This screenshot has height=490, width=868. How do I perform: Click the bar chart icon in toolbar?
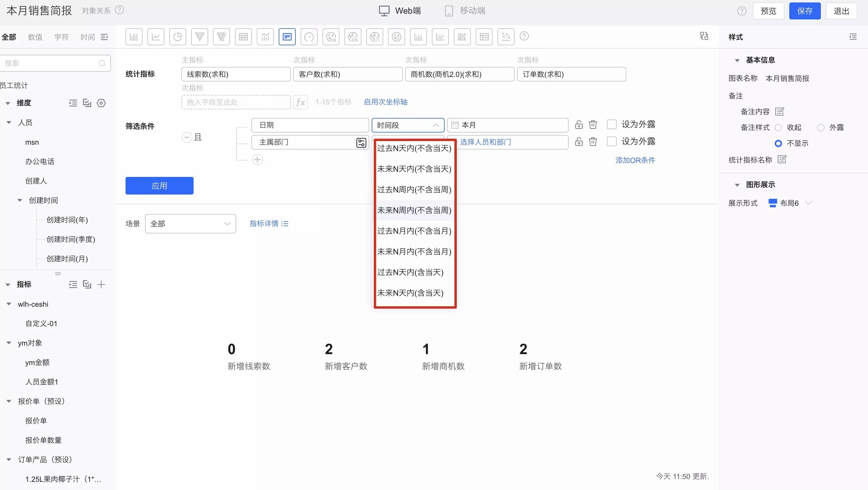pos(133,36)
